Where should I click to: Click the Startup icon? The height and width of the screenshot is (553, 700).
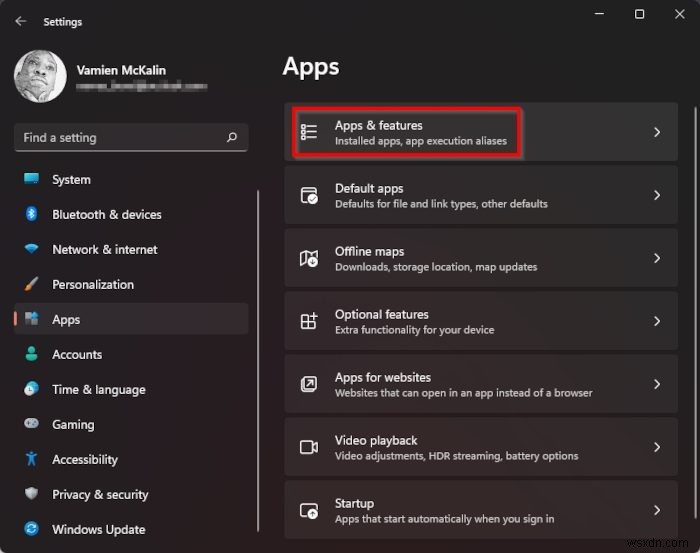[309, 510]
